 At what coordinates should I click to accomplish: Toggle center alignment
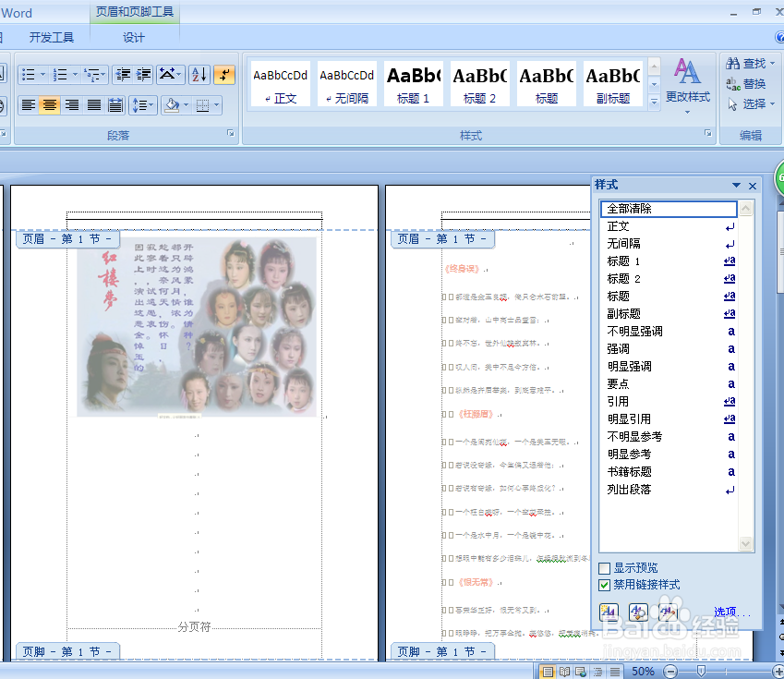50,105
